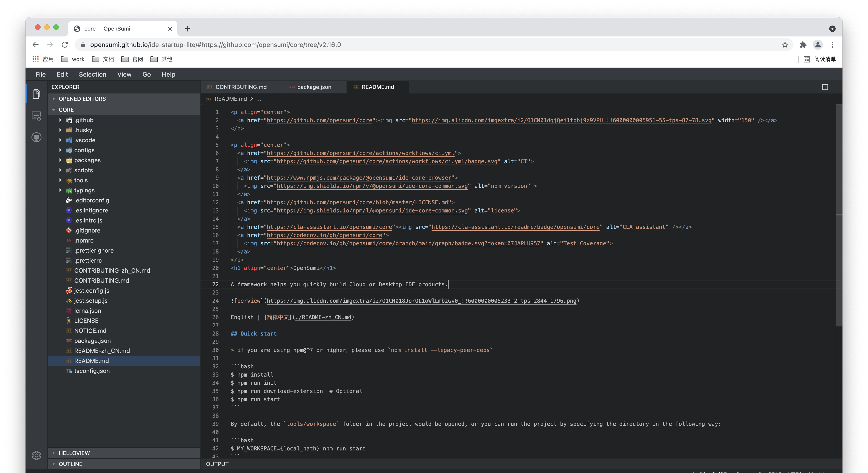Click line number 28 in the gutter
This screenshot has width=868, height=473.
pyautogui.click(x=215, y=333)
